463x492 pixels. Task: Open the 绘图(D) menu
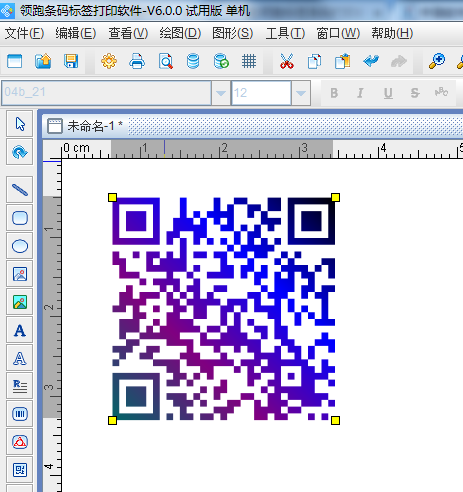point(180,33)
